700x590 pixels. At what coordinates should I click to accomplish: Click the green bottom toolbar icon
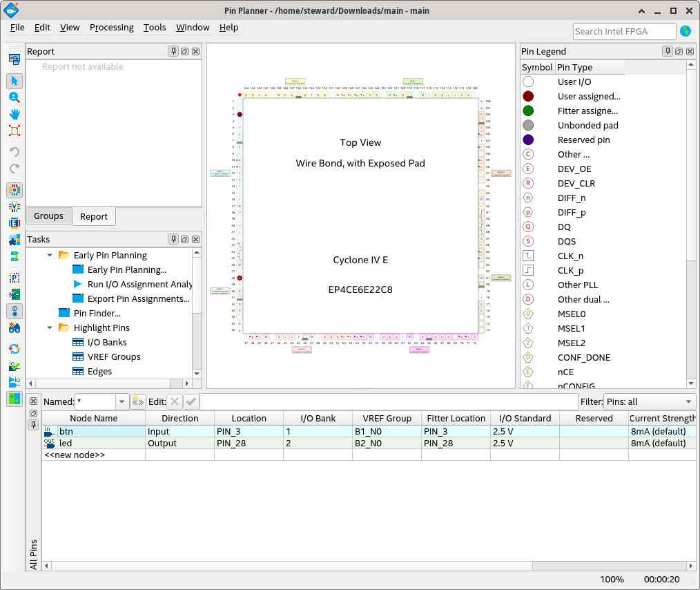(14, 399)
